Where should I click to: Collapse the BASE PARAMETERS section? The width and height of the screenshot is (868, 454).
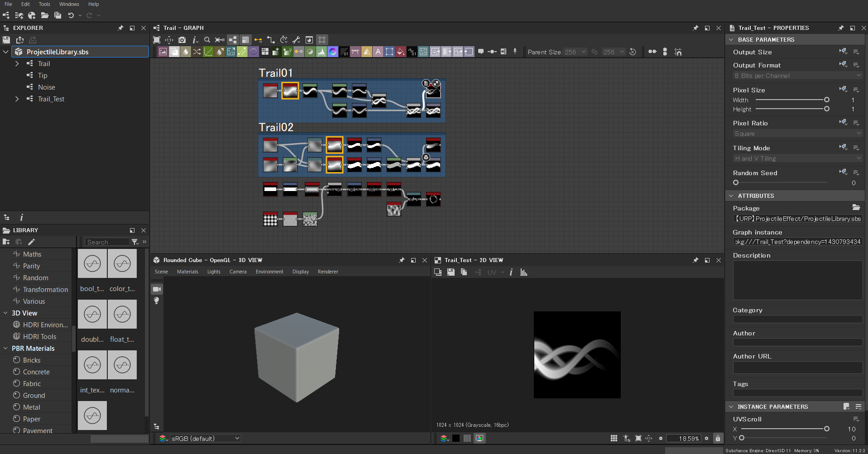click(x=732, y=40)
